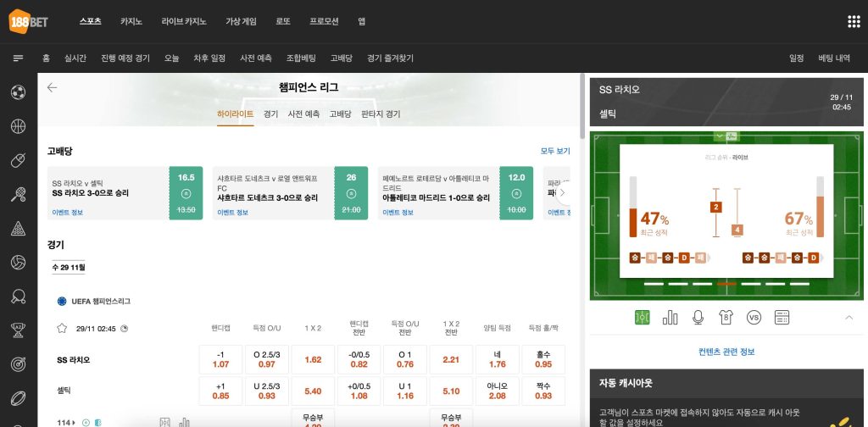Click the bar chart icon in the 114 row
868x427 pixels.
(184, 423)
